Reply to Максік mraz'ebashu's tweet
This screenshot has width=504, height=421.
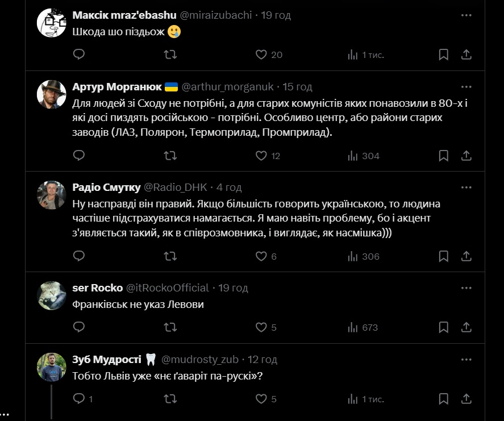click(x=80, y=55)
